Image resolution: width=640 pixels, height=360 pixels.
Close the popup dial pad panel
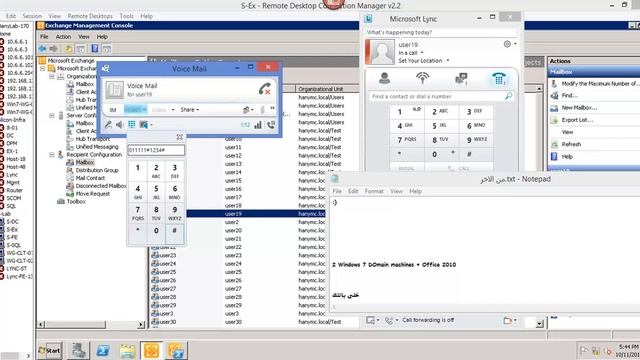[x=180, y=137]
